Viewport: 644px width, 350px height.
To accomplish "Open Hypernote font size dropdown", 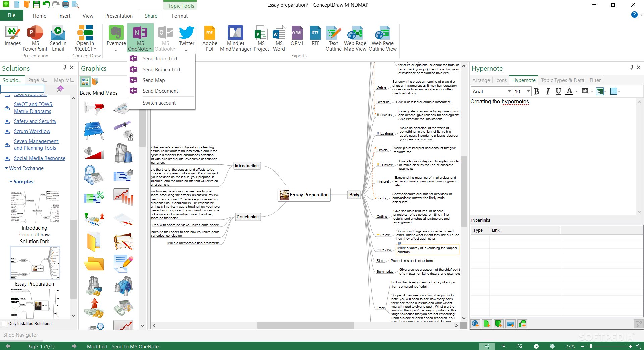I will 528,91.
